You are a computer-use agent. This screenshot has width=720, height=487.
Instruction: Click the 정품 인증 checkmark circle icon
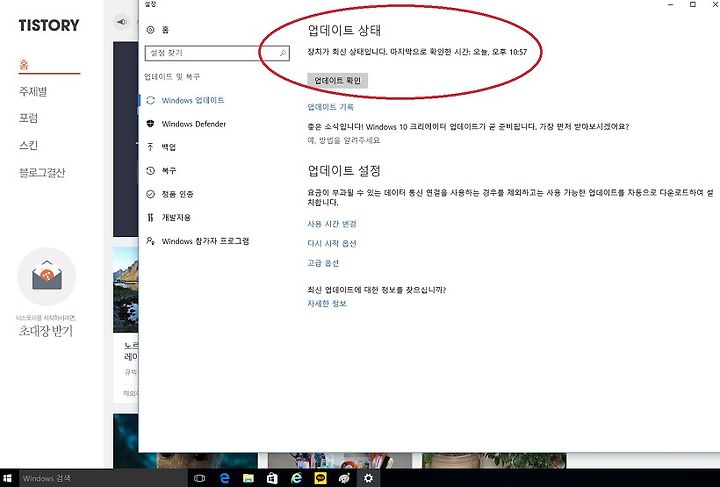pos(150,194)
